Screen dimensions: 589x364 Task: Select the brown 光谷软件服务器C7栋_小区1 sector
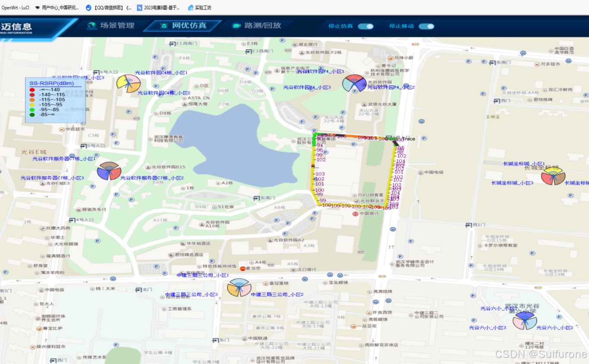tap(109, 166)
